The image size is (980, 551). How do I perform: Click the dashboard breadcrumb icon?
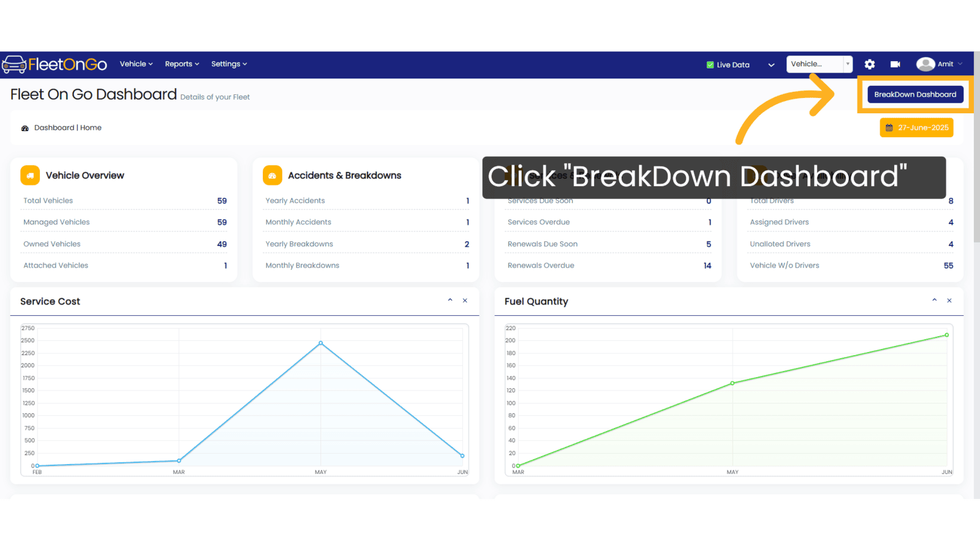pyautogui.click(x=25, y=128)
